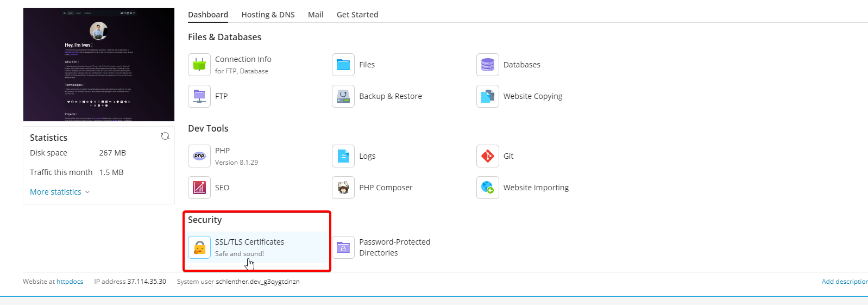This screenshot has height=305, width=868.
Task: Click the website preview thumbnail
Action: tap(99, 65)
